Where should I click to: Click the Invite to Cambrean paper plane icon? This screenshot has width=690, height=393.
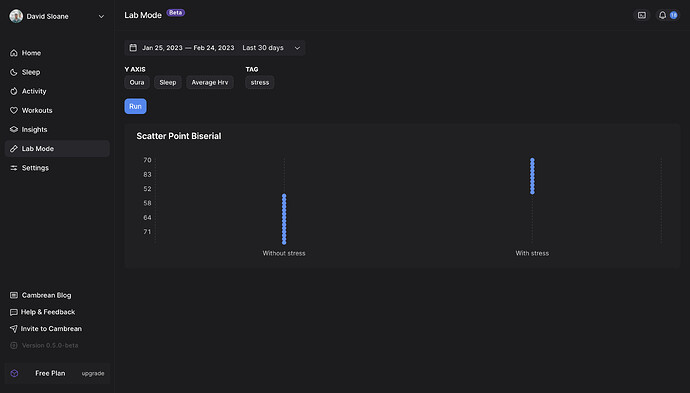click(x=14, y=329)
